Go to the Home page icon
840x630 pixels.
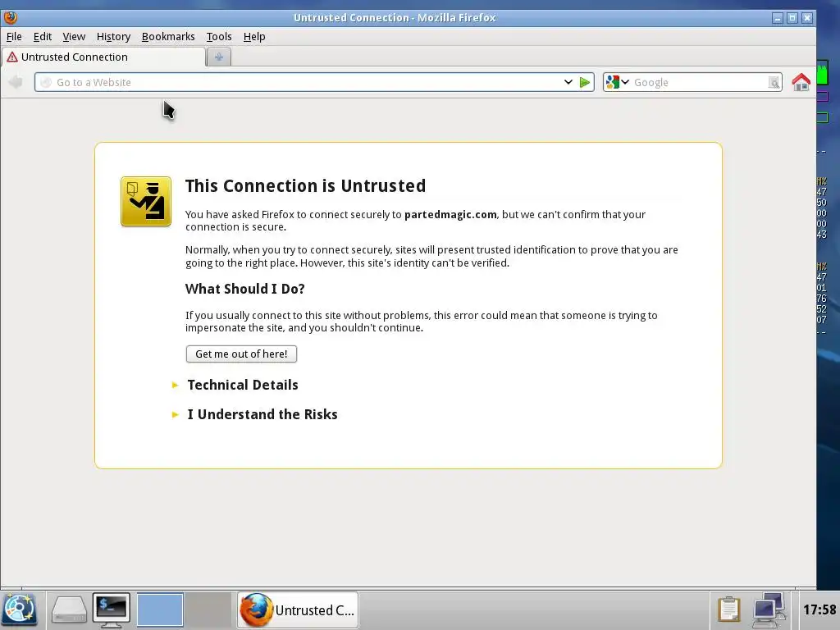coord(801,82)
